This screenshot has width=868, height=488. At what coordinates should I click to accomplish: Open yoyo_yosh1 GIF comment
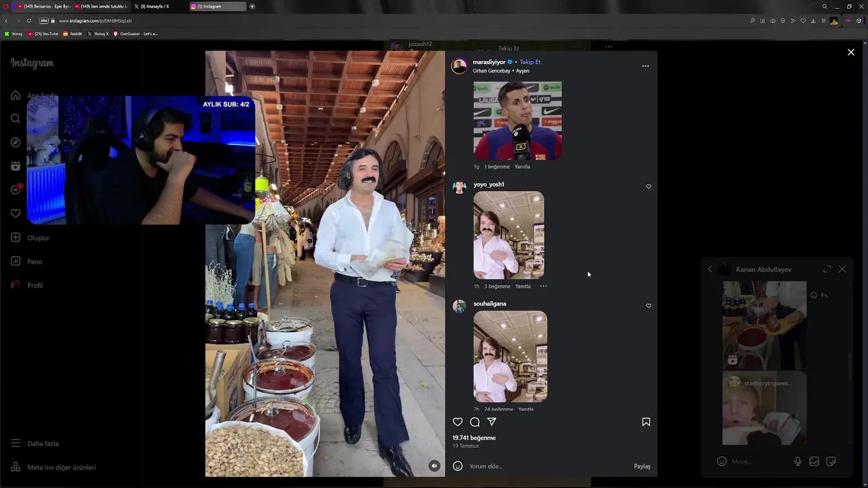[x=509, y=235]
